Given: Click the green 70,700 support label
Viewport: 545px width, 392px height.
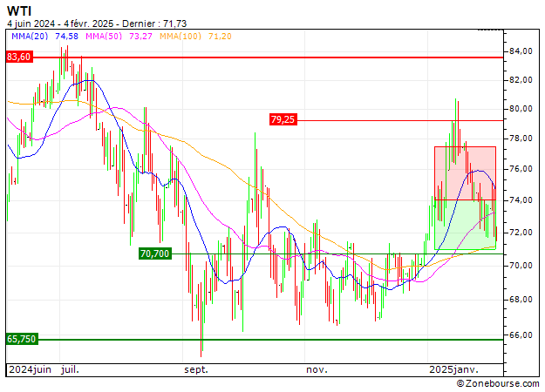Looking at the screenshot, I should [x=155, y=253].
